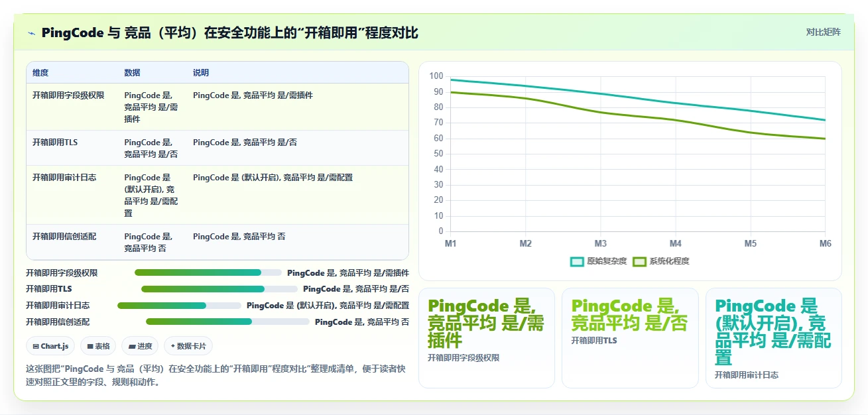The width and height of the screenshot is (868, 415).
Task: Click the progress bar for 开箱即用TLS
Action: [x=219, y=289]
